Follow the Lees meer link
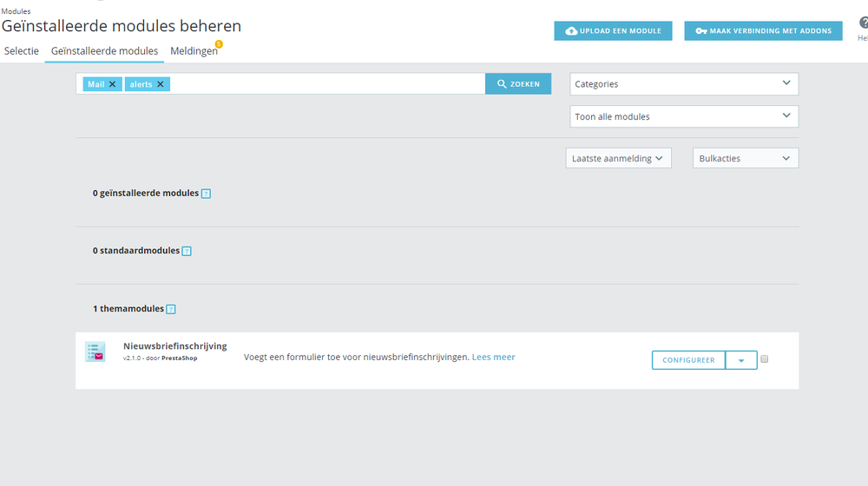 493,357
